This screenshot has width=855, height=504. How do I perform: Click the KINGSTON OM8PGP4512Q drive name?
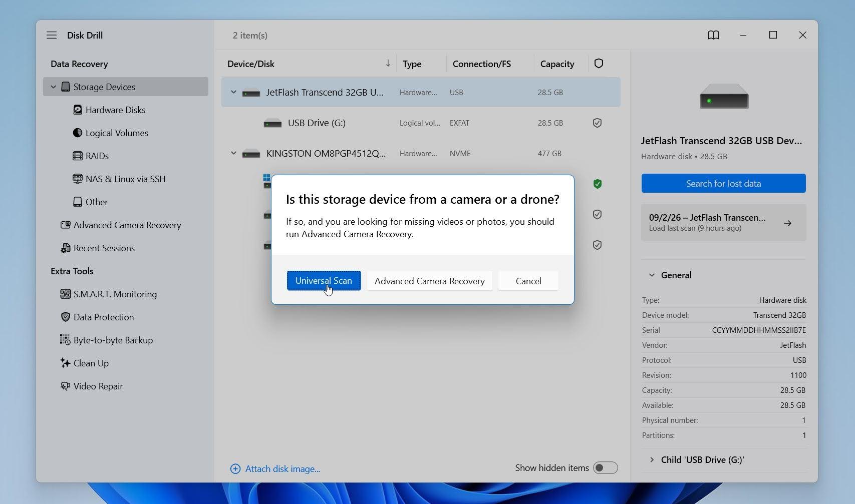[x=326, y=153]
